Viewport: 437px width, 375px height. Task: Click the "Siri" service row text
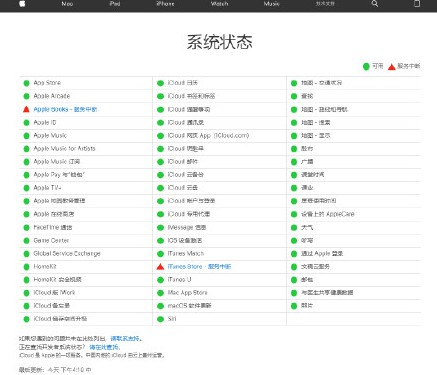pyautogui.click(x=172, y=319)
